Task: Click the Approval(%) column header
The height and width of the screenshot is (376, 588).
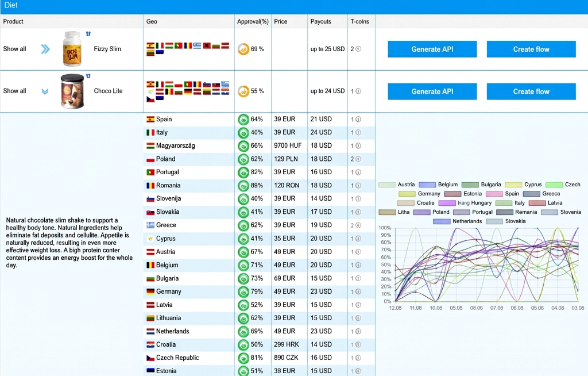Action: click(253, 21)
